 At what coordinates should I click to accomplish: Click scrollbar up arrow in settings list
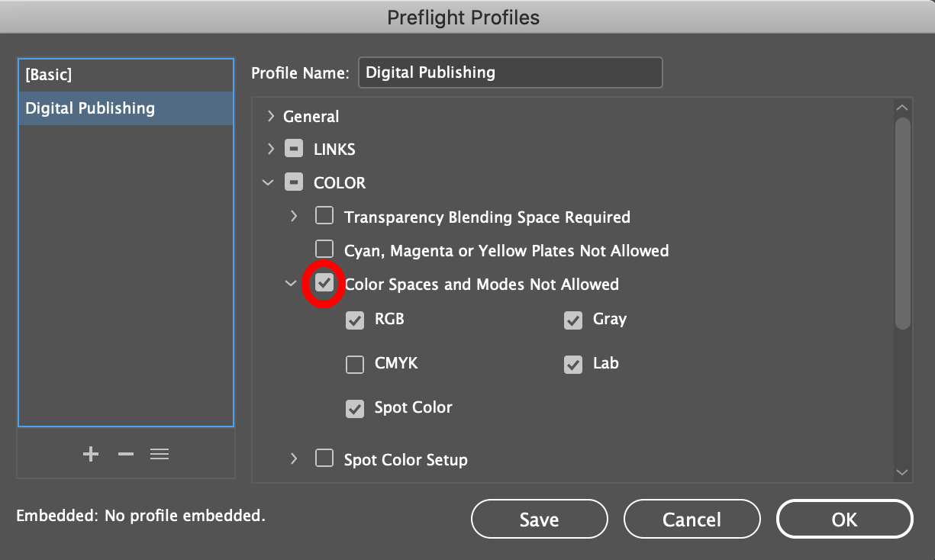pyautogui.click(x=903, y=108)
